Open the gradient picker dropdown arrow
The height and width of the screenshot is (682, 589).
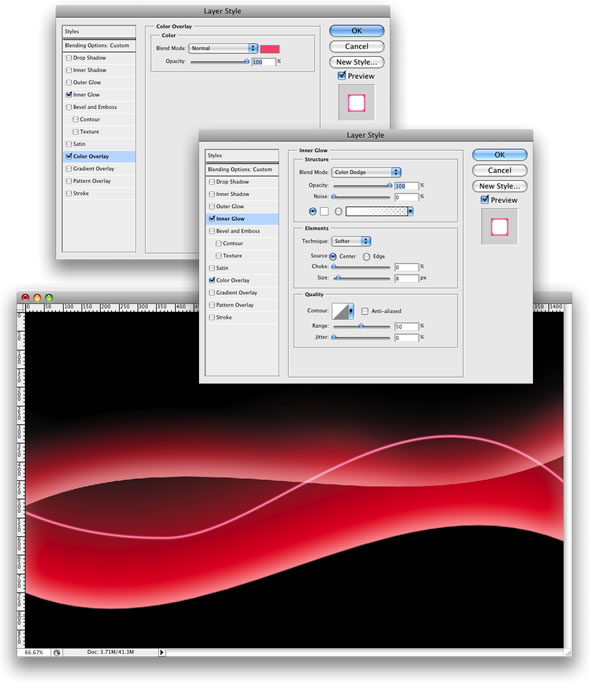pos(410,211)
